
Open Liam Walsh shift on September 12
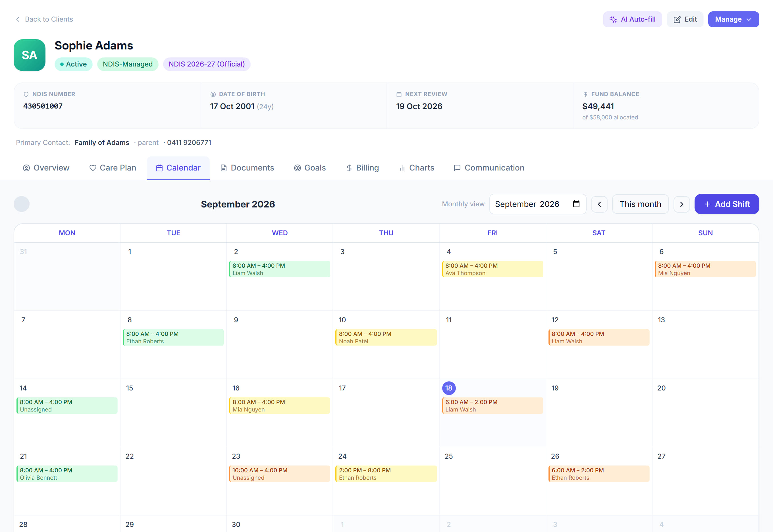point(599,337)
